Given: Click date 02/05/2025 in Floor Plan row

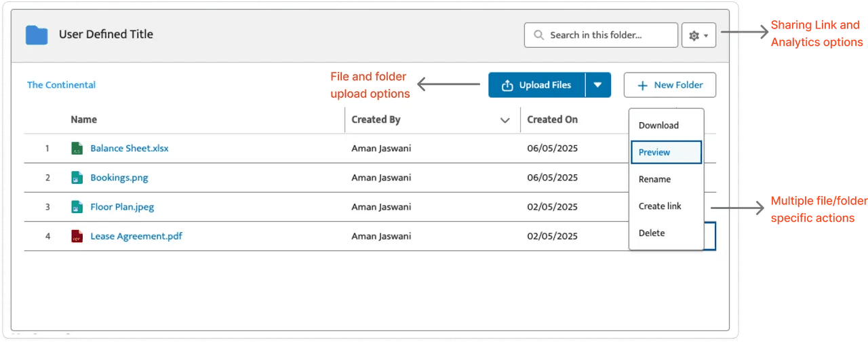Looking at the screenshot, I should (x=552, y=207).
